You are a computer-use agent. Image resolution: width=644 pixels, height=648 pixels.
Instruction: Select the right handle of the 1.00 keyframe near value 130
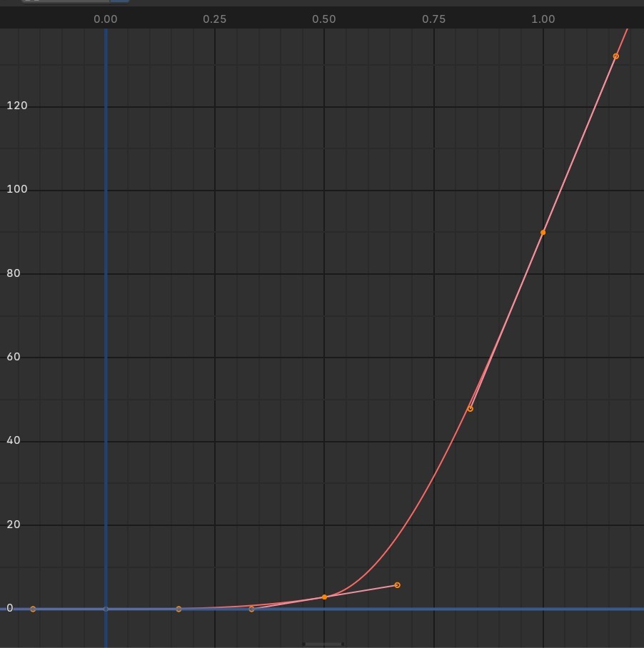[616, 56]
